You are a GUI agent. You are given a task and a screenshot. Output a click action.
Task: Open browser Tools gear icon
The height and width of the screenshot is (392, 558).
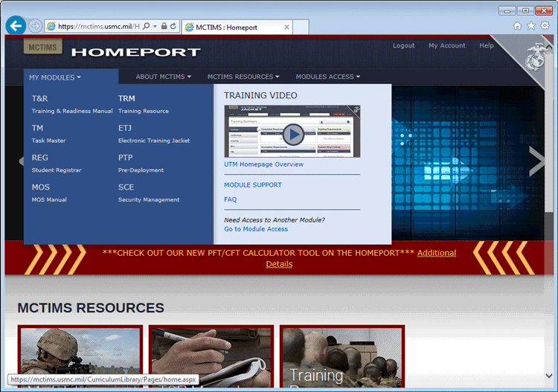[x=545, y=25]
